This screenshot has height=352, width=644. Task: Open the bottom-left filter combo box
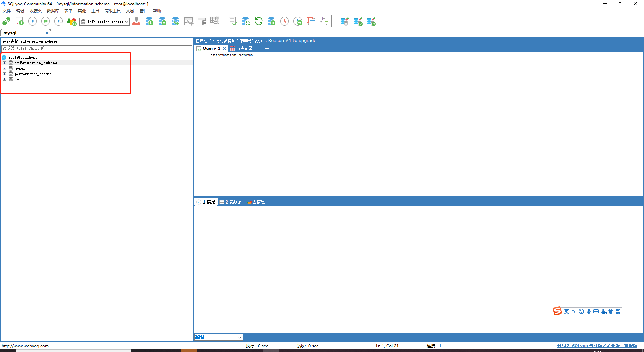pos(218,337)
